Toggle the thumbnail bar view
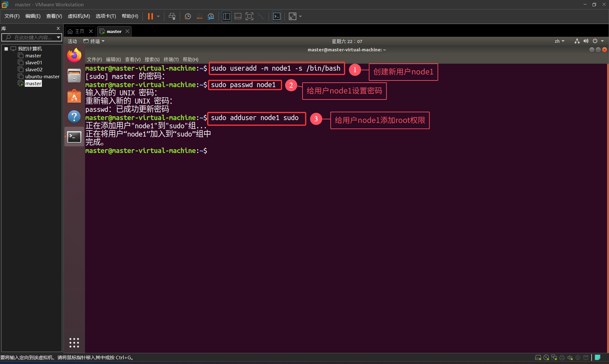The width and height of the screenshot is (609, 364). pyautogui.click(x=238, y=16)
